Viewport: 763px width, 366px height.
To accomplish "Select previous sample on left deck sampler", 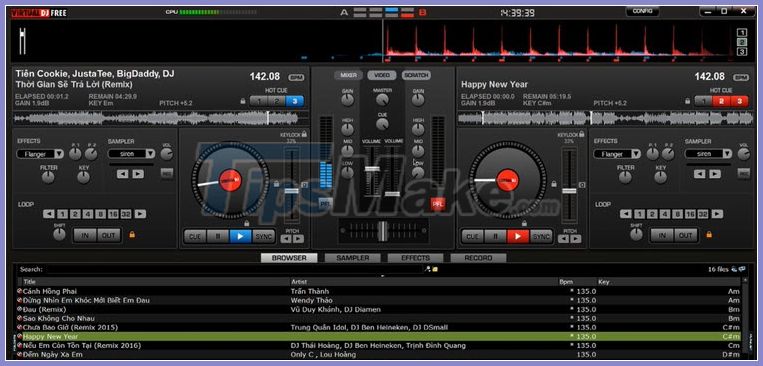I will coord(123,174).
